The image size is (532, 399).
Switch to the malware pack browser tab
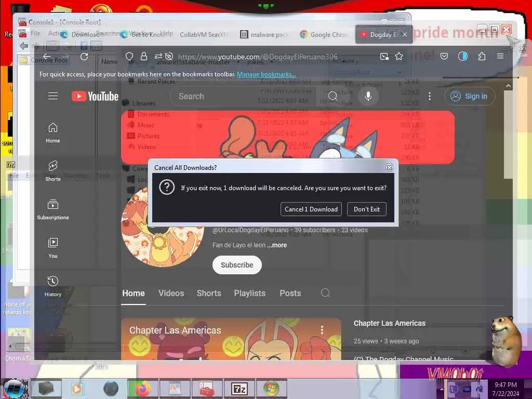pos(264,35)
